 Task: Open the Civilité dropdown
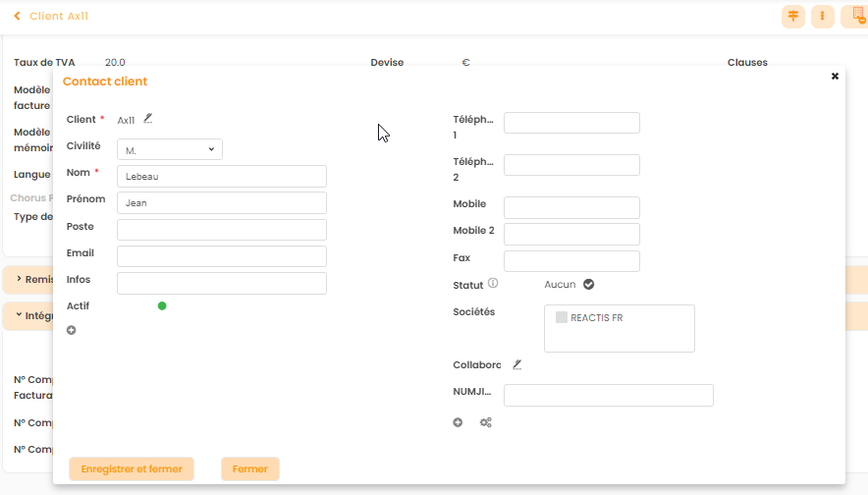pyautogui.click(x=170, y=149)
